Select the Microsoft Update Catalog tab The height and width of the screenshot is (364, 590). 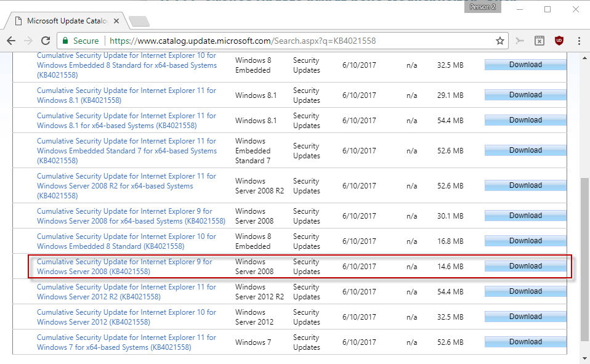coord(67,21)
